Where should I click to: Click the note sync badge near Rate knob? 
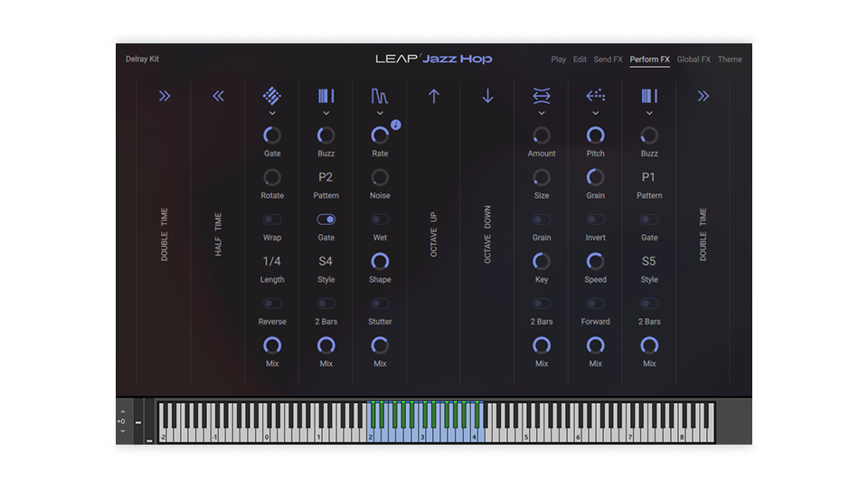(395, 125)
